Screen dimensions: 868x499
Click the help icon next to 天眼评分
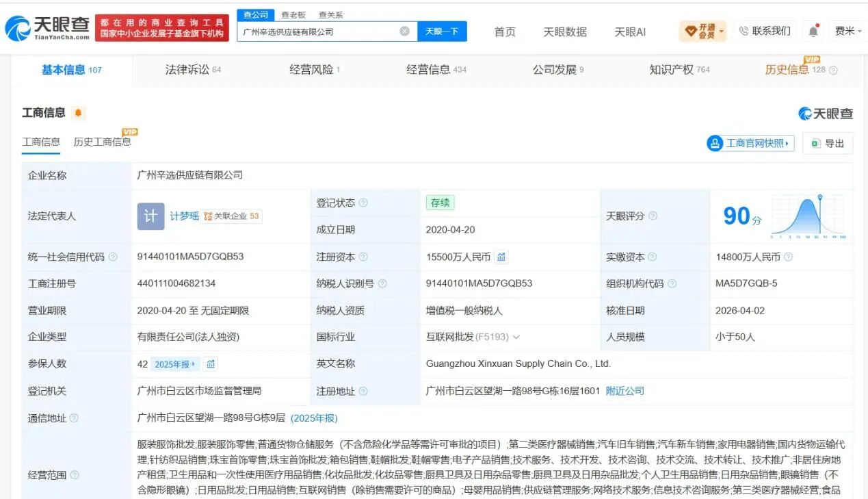pos(653,216)
